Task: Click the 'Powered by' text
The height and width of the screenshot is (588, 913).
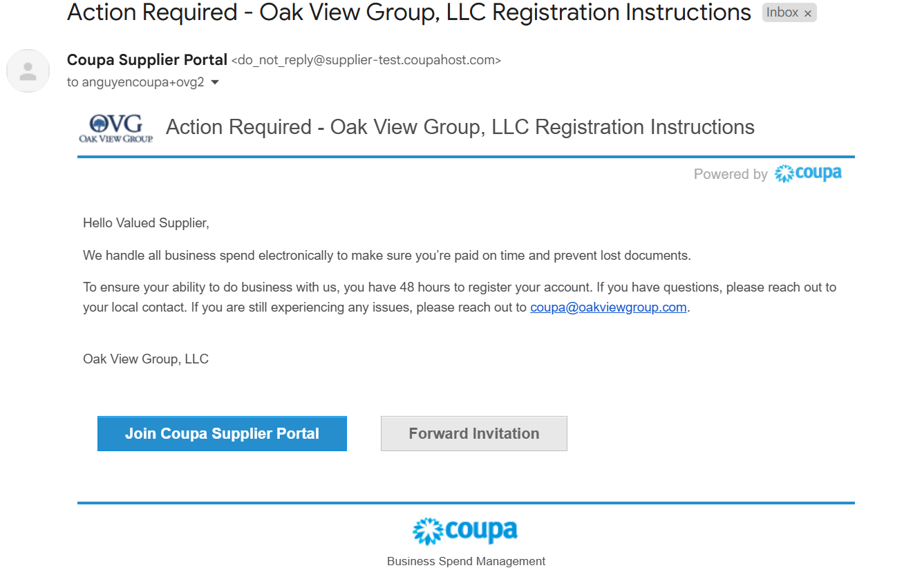Action: [x=731, y=174]
